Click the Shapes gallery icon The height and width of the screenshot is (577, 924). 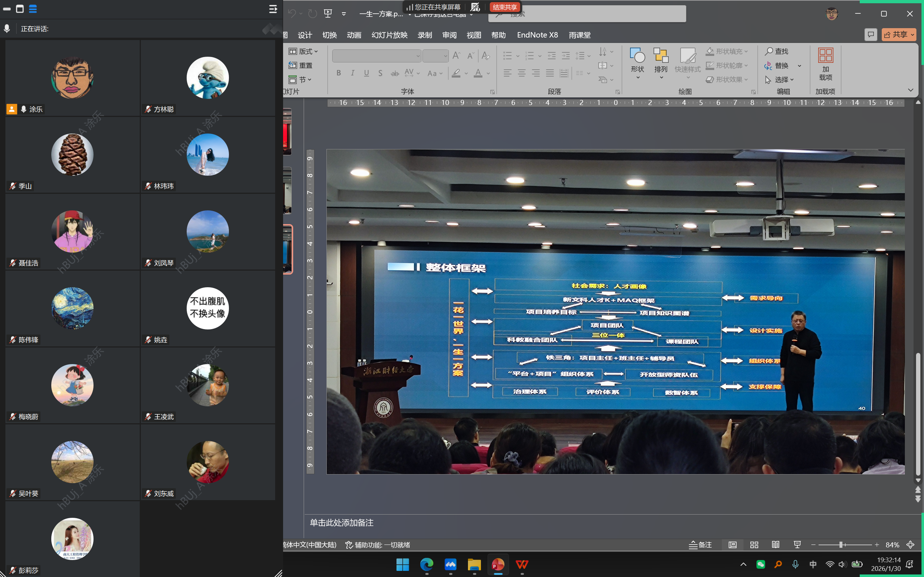(637, 56)
